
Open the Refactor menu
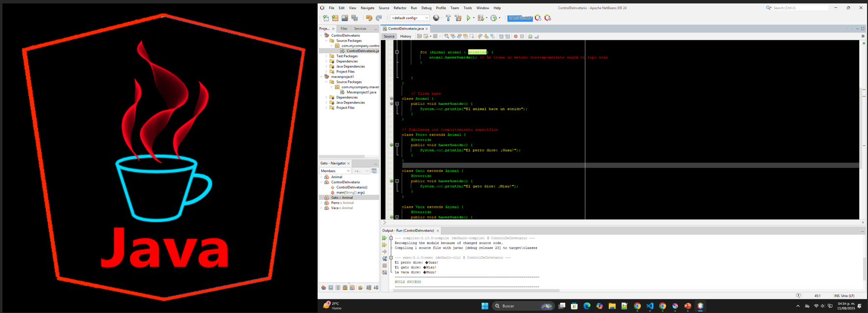[x=400, y=8]
